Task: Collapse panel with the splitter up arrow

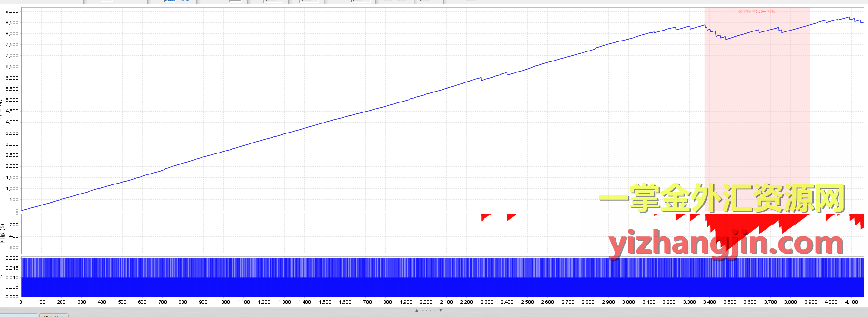Action: [x=417, y=310]
